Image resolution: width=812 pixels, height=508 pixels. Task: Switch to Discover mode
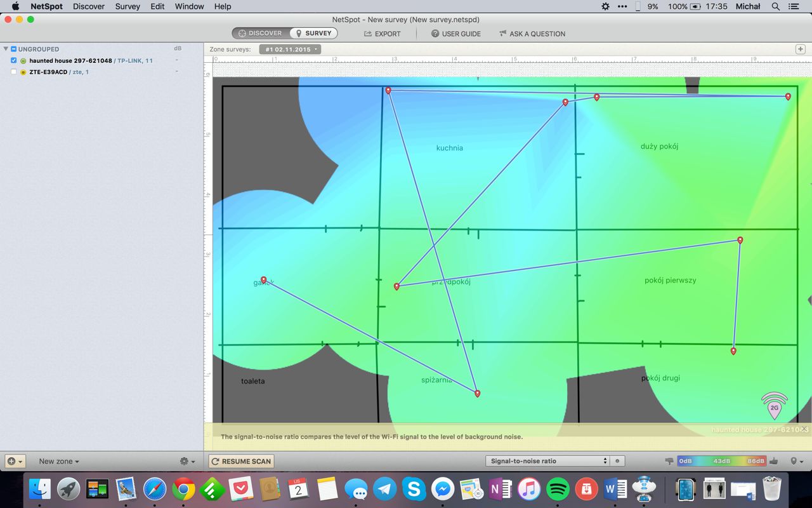[261, 33]
